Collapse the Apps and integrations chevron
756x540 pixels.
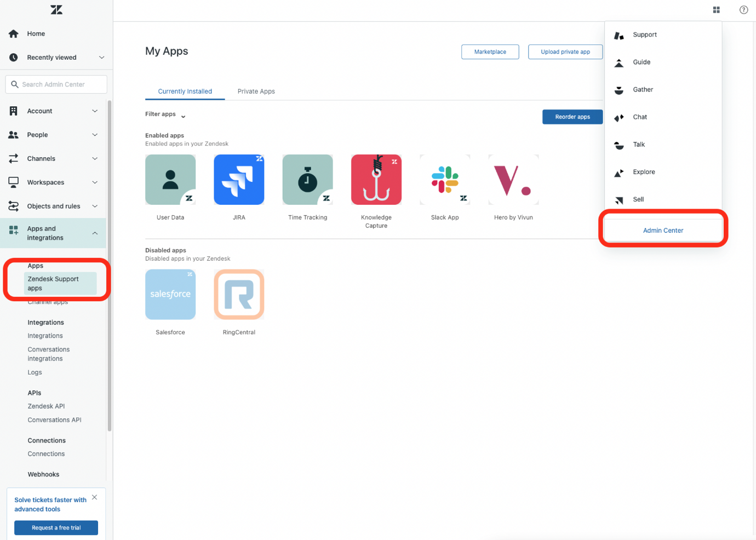click(95, 233)
